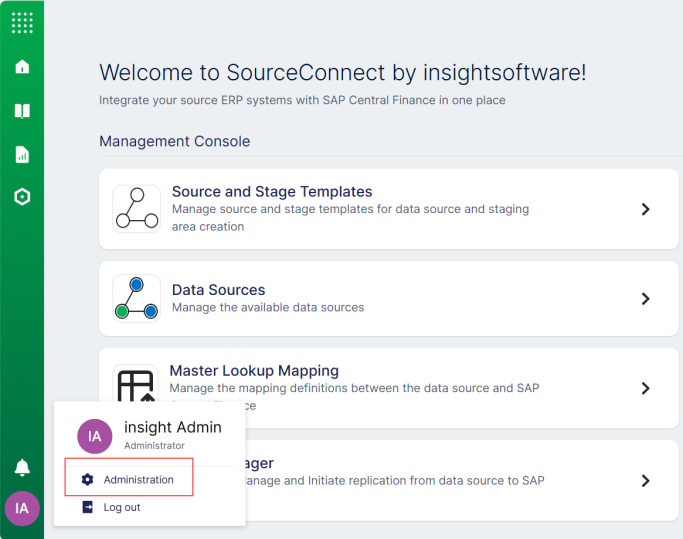Choose Log out from user menu
Viewport: 683px width, 539px height.
point(122,507)
